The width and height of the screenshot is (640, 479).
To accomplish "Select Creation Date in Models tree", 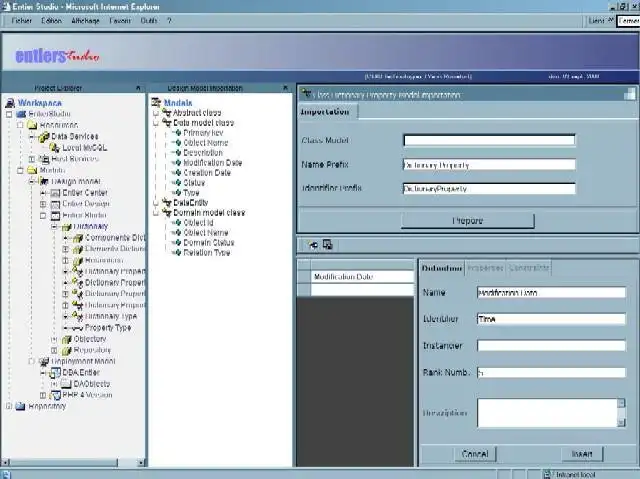I will [x=207, y=173].
